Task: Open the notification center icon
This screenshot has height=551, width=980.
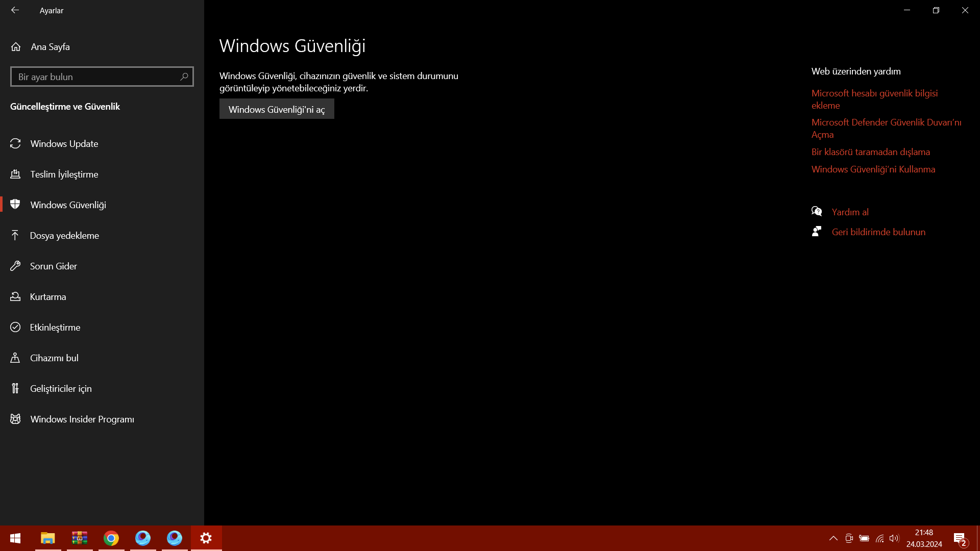Action: click(960, 538)
